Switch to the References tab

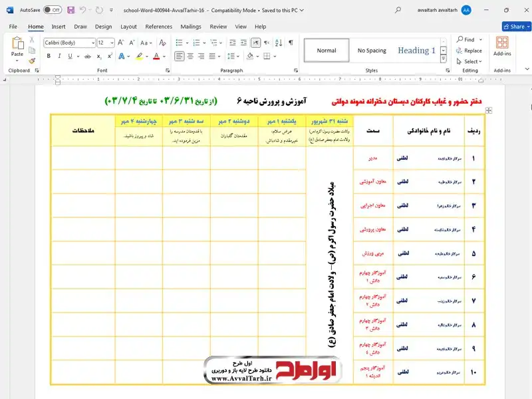tap(158, 27)
